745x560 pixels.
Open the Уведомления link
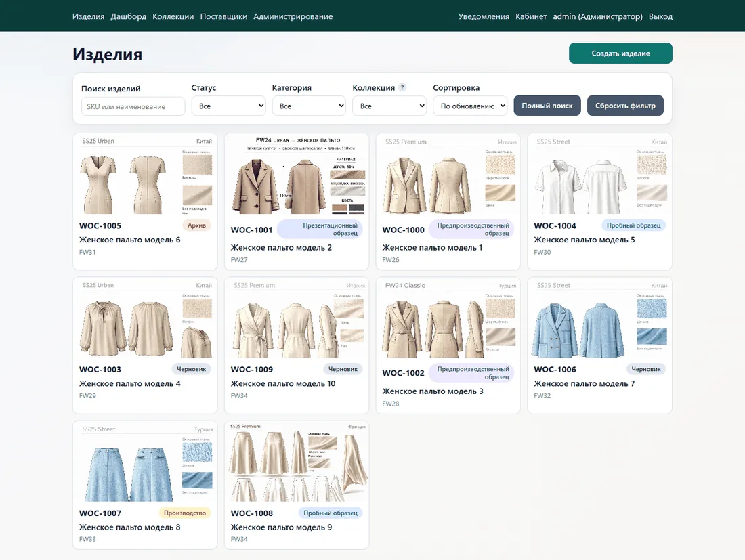[483, 16]
